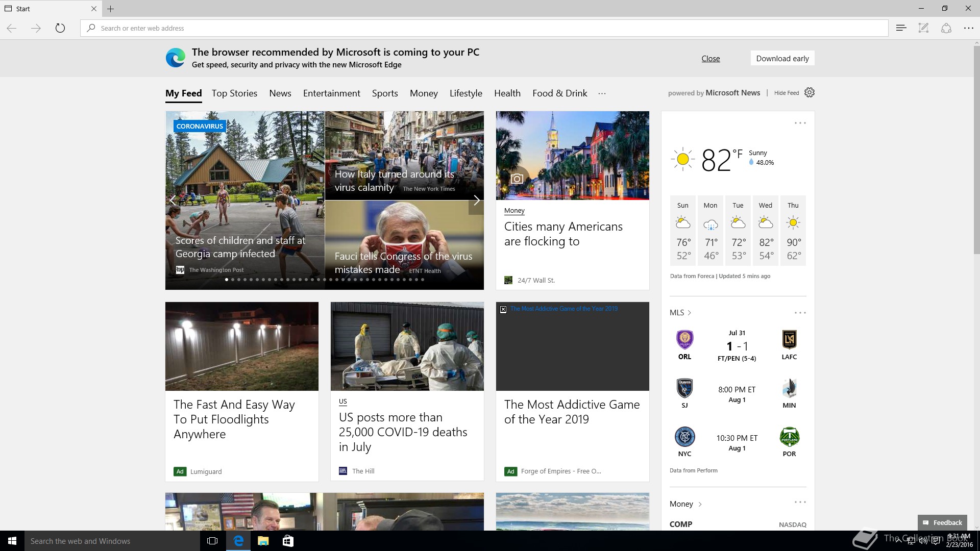Click the Share icon in toolbar
Screen dimensions: 980x551
(x=946, y=28)
